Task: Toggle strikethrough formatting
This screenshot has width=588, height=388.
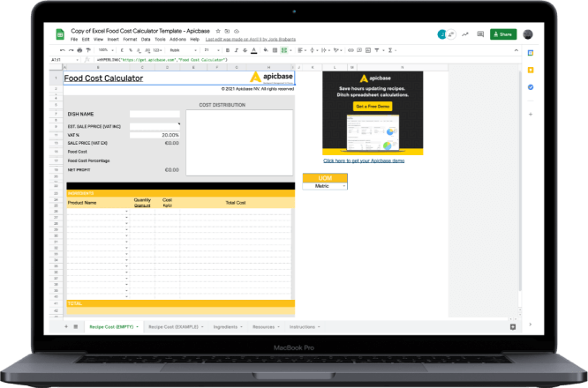Action: pos(245,50)
